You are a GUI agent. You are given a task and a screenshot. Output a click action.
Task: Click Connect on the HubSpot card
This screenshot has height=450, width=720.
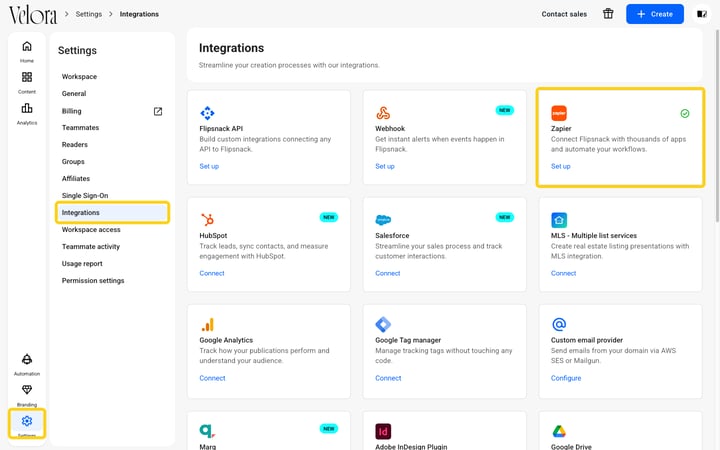tap(212, 273)
